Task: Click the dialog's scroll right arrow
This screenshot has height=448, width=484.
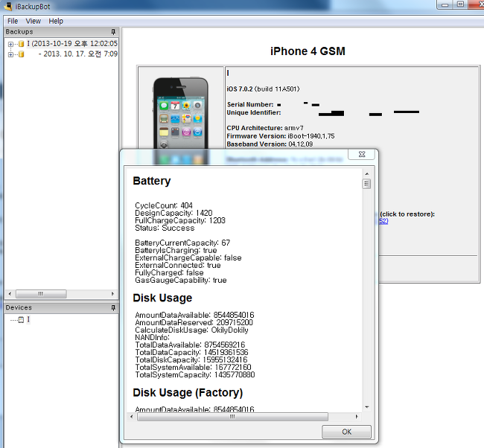Action: [x=357, y=417]
